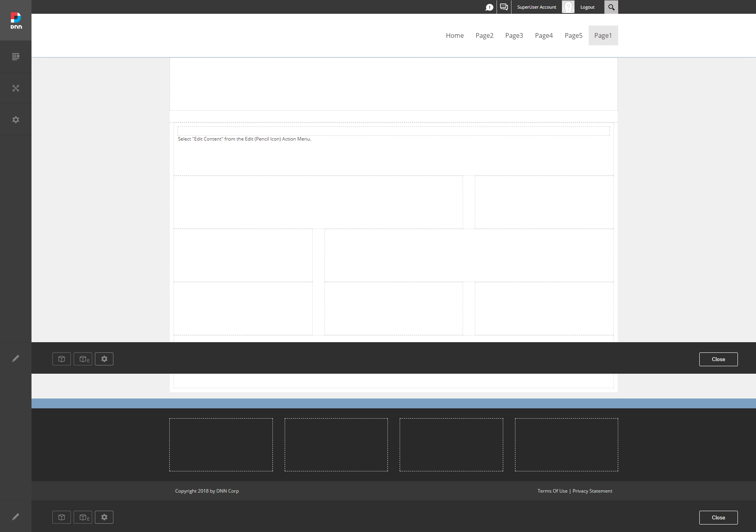Click the SuperUser Account profile avatar
Viewport: 756px width, 532px height.
[x=568, y=7]
